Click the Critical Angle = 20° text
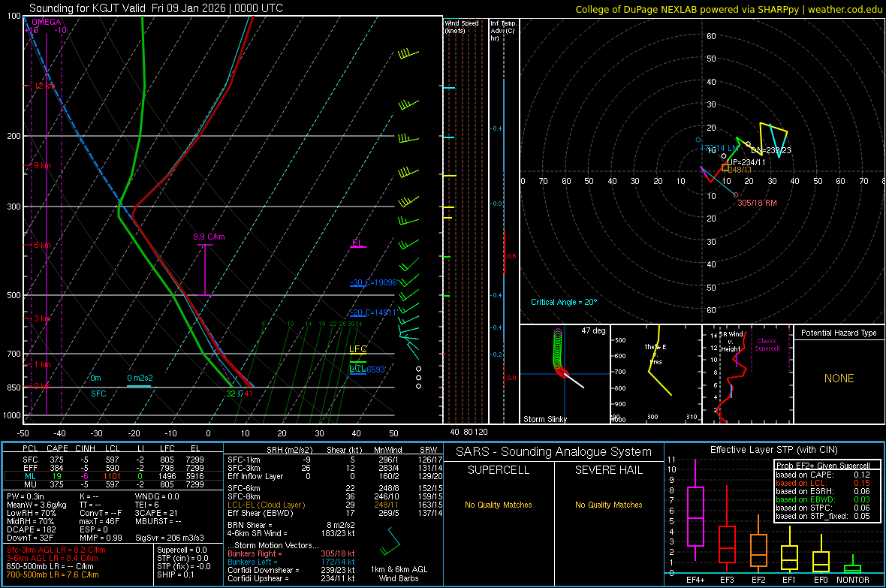Screen dimensions: 886x588 point(564,302)
